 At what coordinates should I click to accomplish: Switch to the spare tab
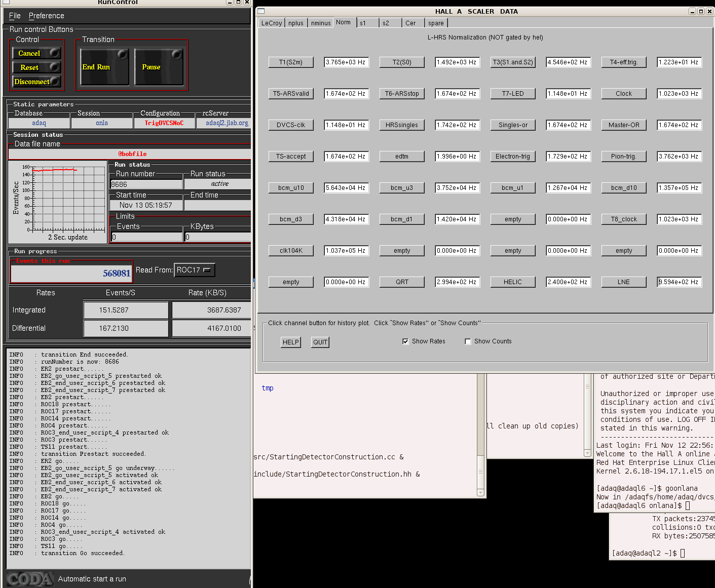[x=436, y=23]
